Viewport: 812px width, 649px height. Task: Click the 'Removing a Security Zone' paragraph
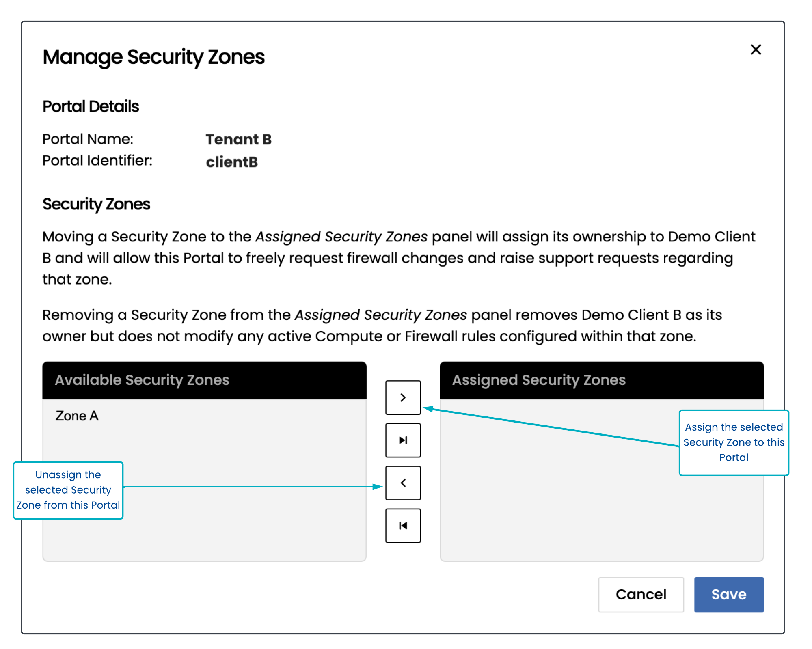pyautogui.click(x=382, y=326)
